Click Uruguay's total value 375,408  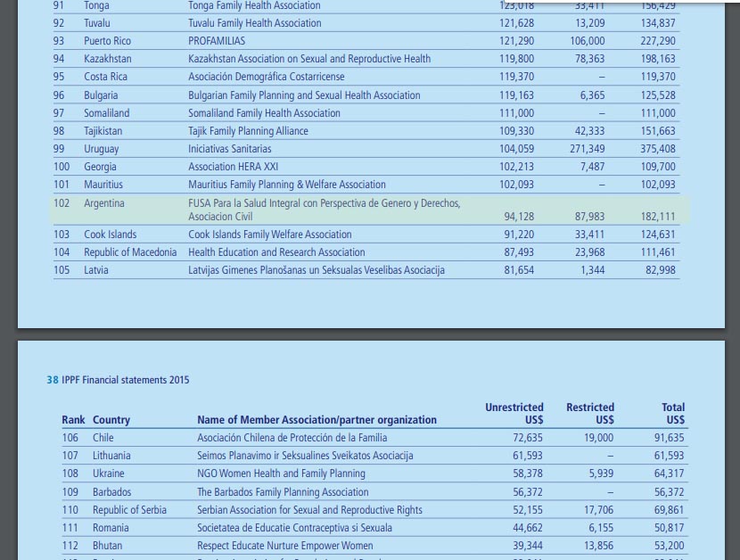tap(658, 149)
